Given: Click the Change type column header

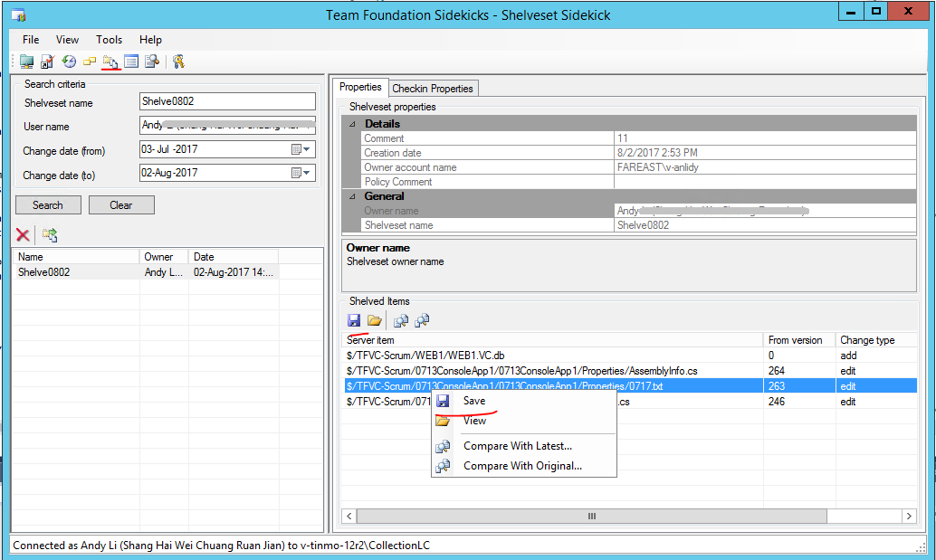Looking at the screenshot, I should pos(875,340).
